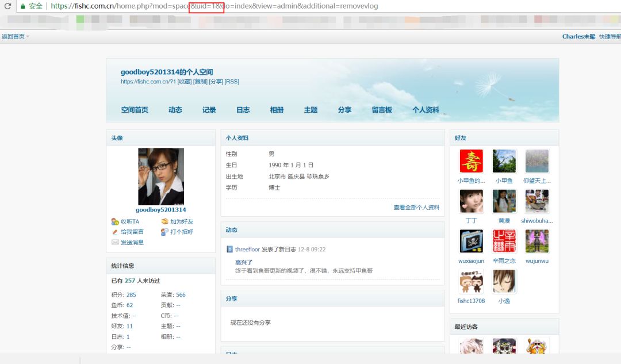Click the 发送消息 envelope icon
621x364 pixels.
[114, 242]
